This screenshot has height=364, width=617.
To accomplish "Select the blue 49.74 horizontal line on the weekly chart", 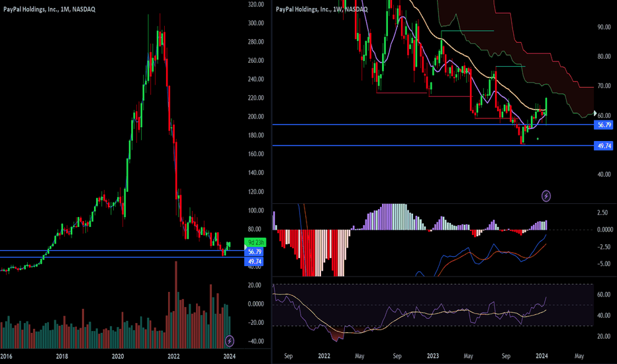I will click(x=433, y=146).
